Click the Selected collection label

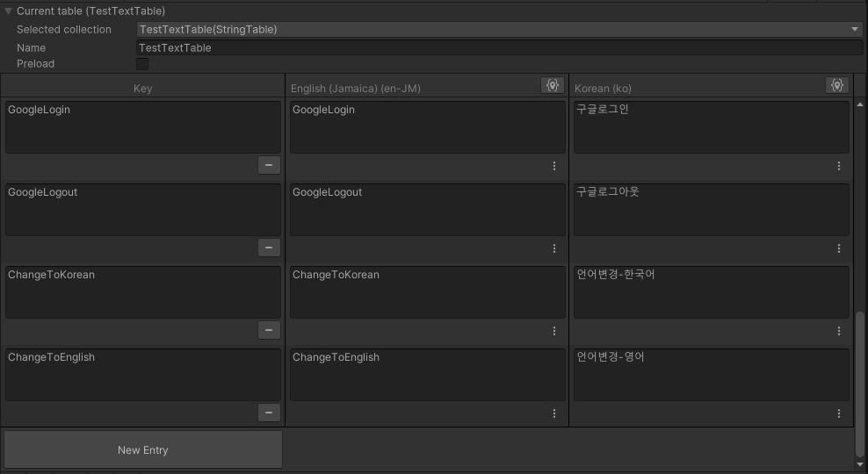pos(63,29)
